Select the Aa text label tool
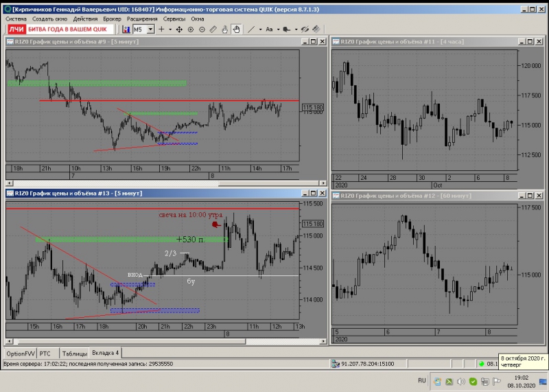Viewport: 549px width, 392px height. (x=269, y=30)
